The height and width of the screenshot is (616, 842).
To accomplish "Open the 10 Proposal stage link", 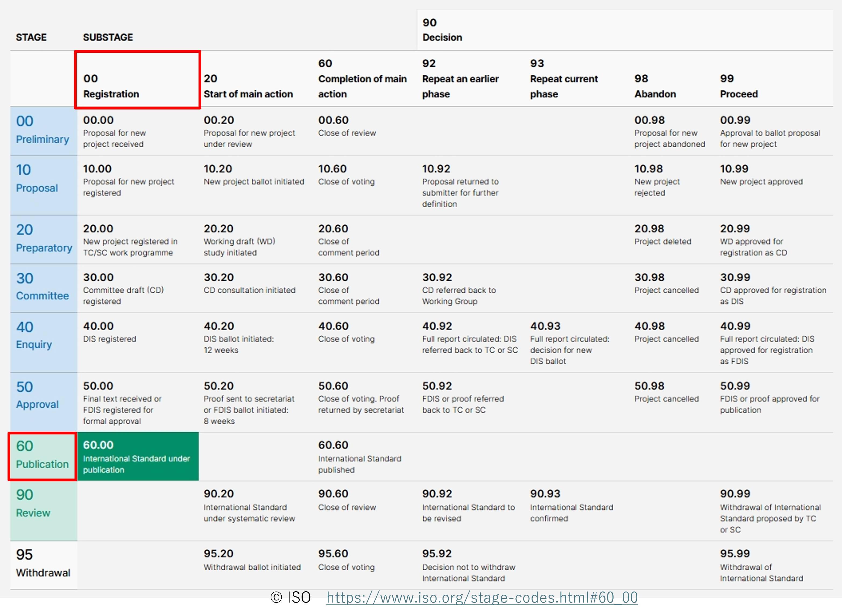I will pyautogui.click(x=37, y=179).
